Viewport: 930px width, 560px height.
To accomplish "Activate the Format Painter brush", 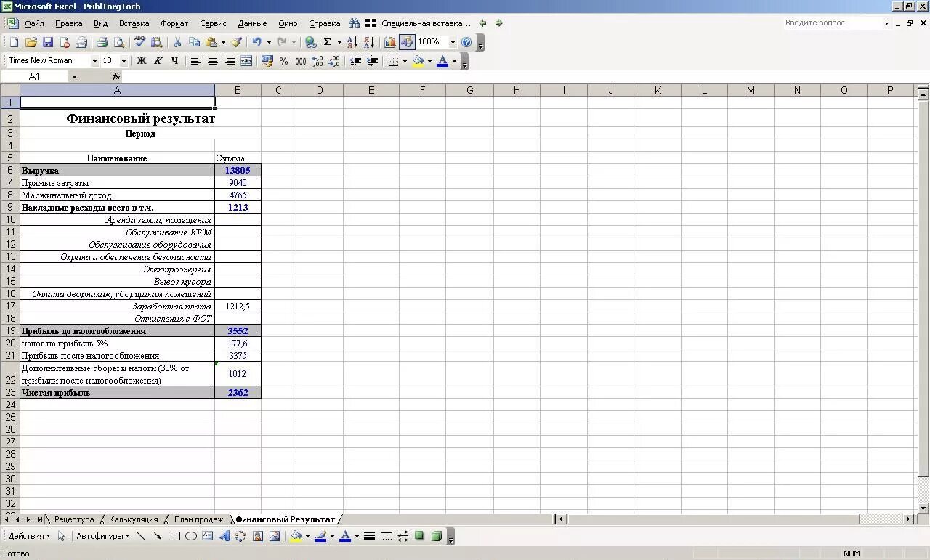I will 236,42.
